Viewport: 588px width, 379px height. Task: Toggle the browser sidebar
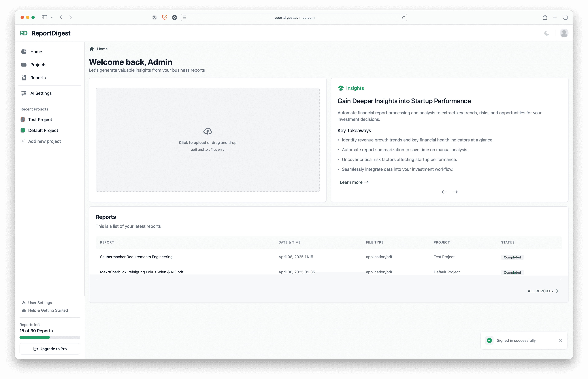[44, 17]
